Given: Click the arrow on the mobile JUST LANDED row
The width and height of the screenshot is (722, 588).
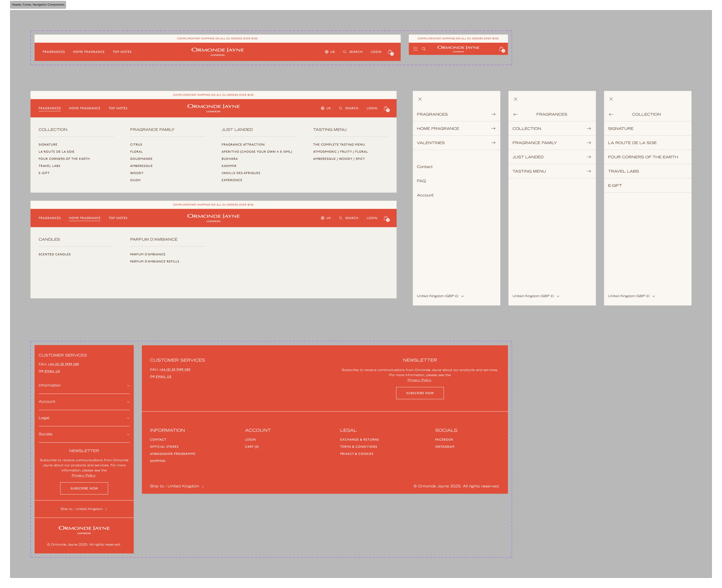Looking at the screenshot, I should pyautogui.click(x=589, y=157).
